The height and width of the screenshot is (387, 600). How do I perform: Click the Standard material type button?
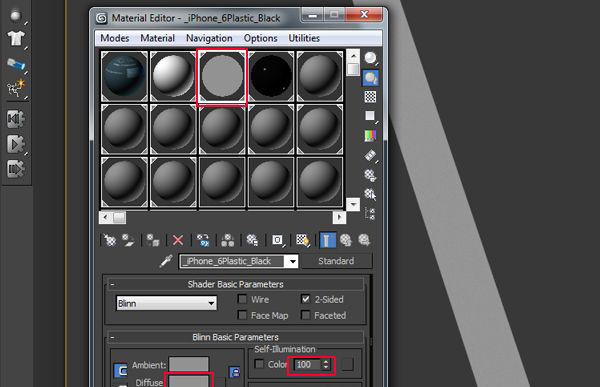pos(336,261)
